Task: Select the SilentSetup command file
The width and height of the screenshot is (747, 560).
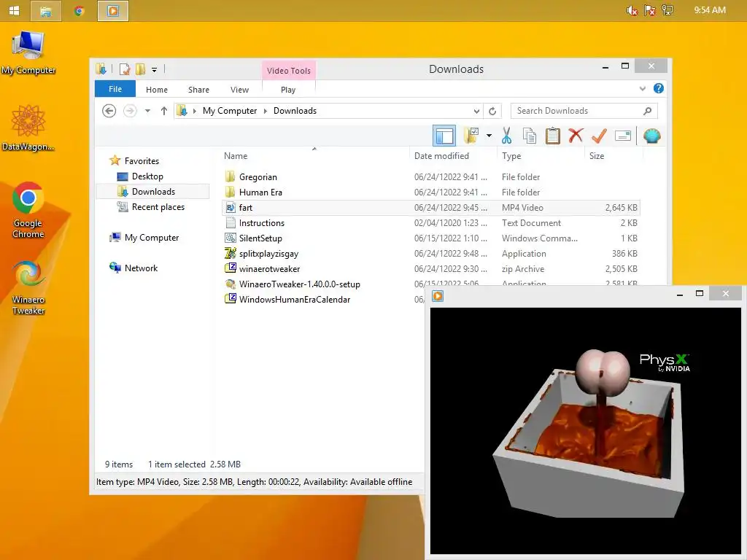Action: 260,238
